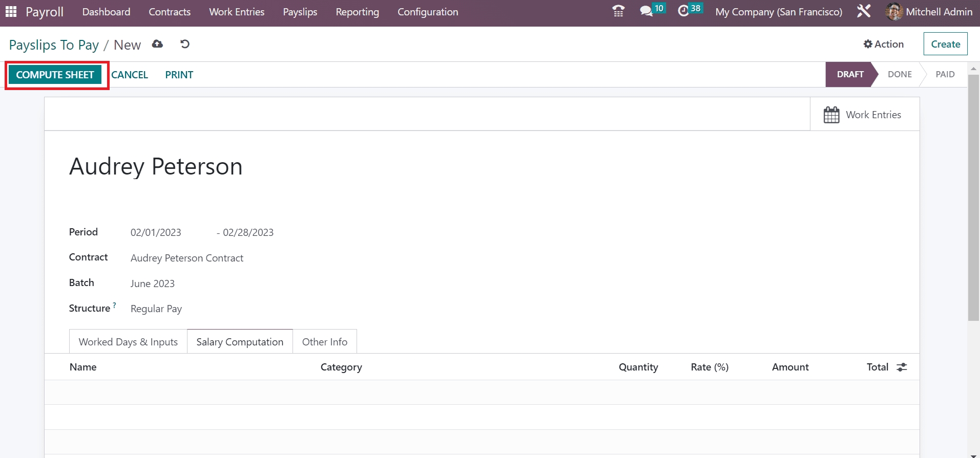The image size is (980, 458).
Task: Click the Work Entries calendar icon
Action: click(831, 115)
